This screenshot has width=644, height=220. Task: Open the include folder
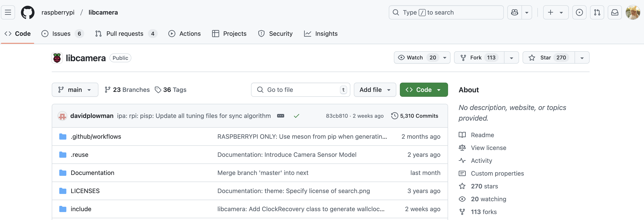click(81, 209)
